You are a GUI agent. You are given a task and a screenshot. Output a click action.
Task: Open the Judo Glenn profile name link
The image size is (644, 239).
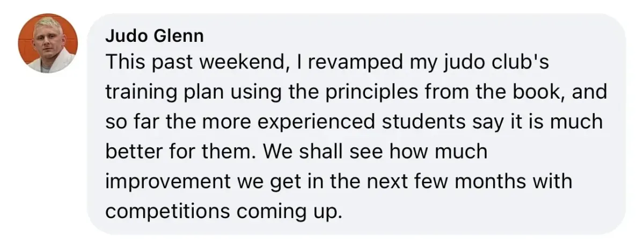pos(154,36)
